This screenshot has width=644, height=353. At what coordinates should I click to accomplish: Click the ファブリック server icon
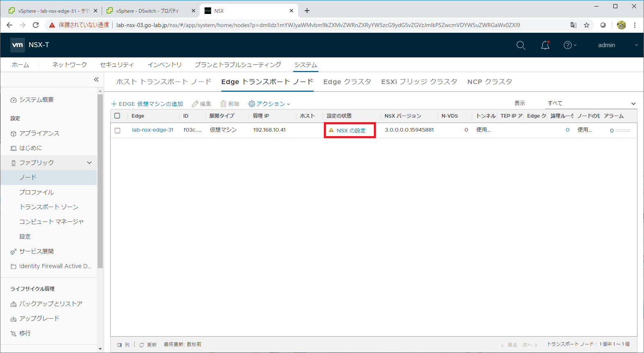click(x=14, y=163)
